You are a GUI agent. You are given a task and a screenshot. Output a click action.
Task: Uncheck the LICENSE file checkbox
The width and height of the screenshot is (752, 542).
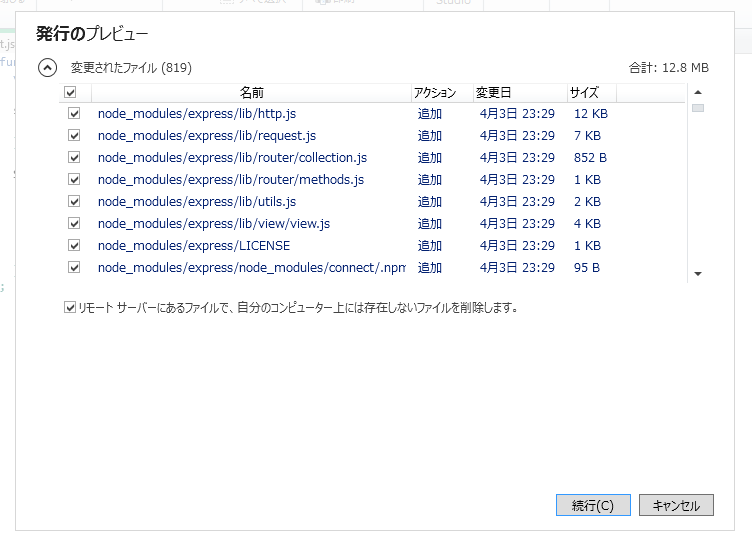point(74,246)
